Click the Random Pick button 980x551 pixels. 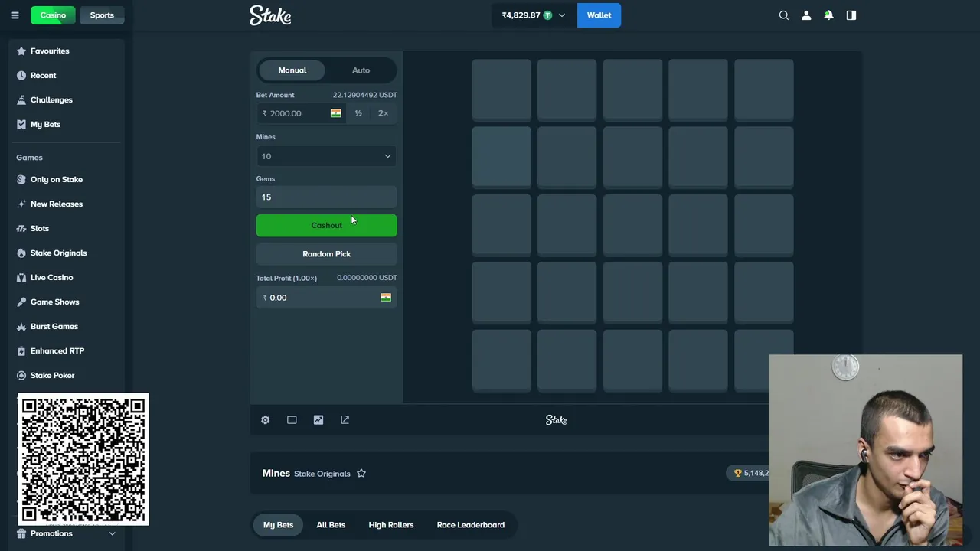[326, 254]
